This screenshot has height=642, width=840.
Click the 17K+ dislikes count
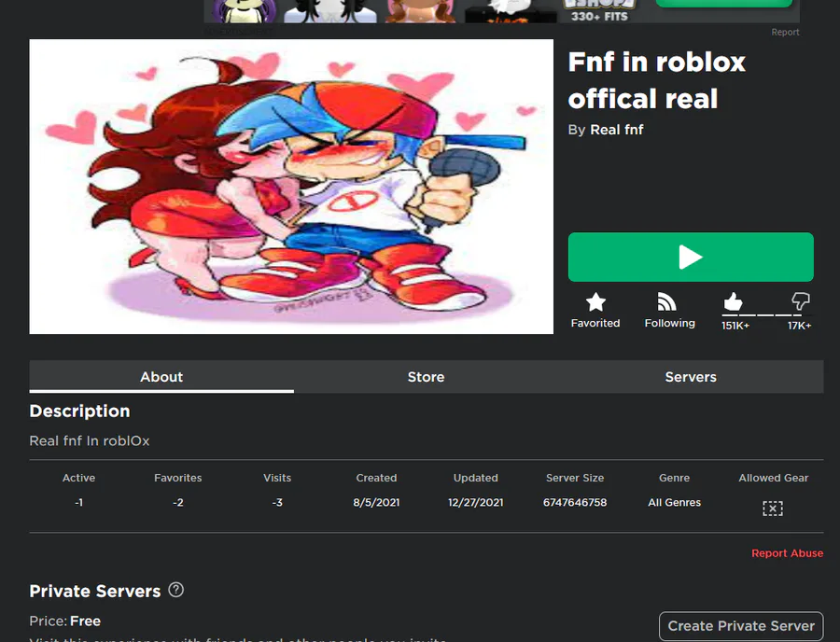pyautogui.click(x=799, y=326)
